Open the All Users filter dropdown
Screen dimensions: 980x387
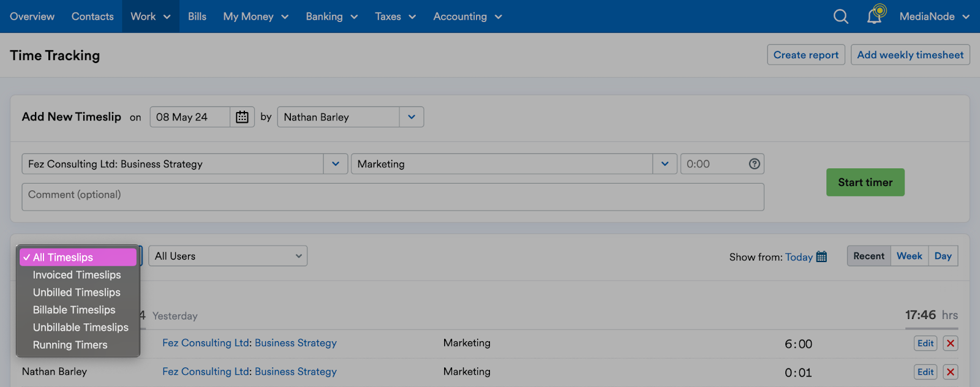coord(228,256)
